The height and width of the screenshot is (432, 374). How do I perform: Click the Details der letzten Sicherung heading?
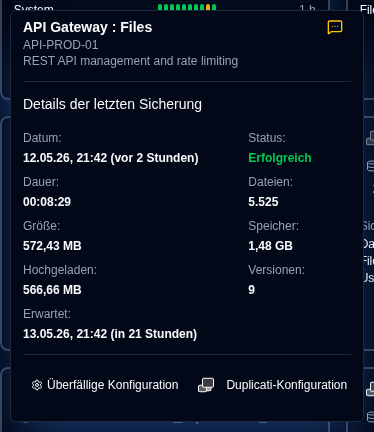coord(112,104)
